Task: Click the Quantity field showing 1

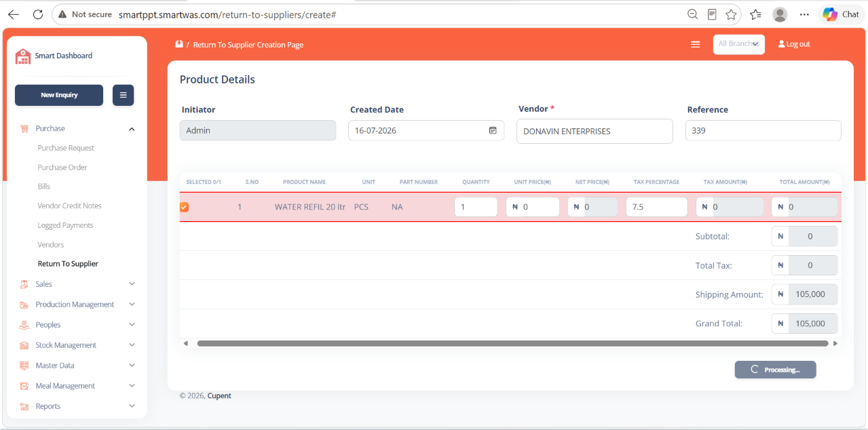Action: (x=476, y=207)
